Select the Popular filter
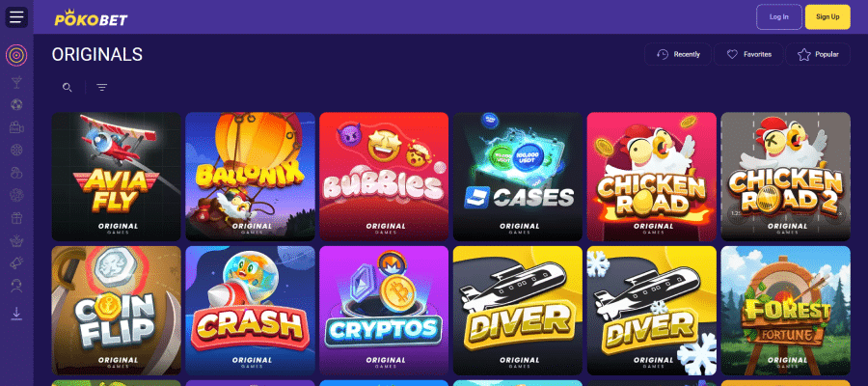 818,54
